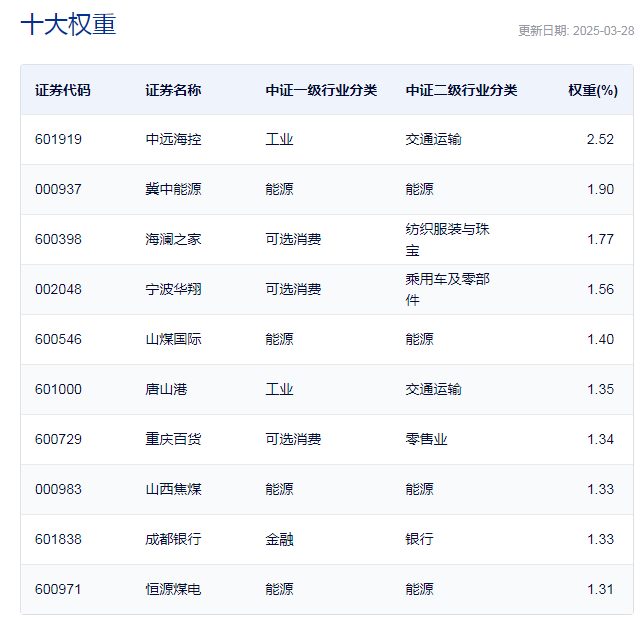Select the 山煤国际 security name
Viewport: 640px width, 624px height.
(x=173, y=339)
